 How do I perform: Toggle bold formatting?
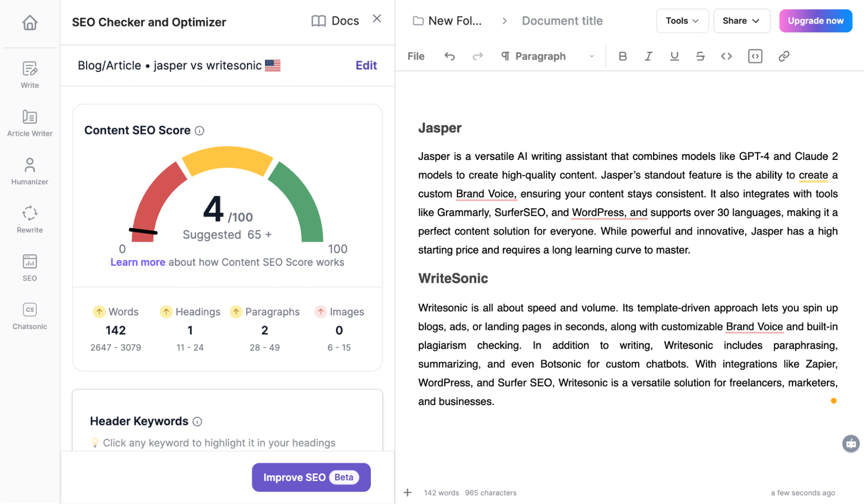click(x=622, y=56)
